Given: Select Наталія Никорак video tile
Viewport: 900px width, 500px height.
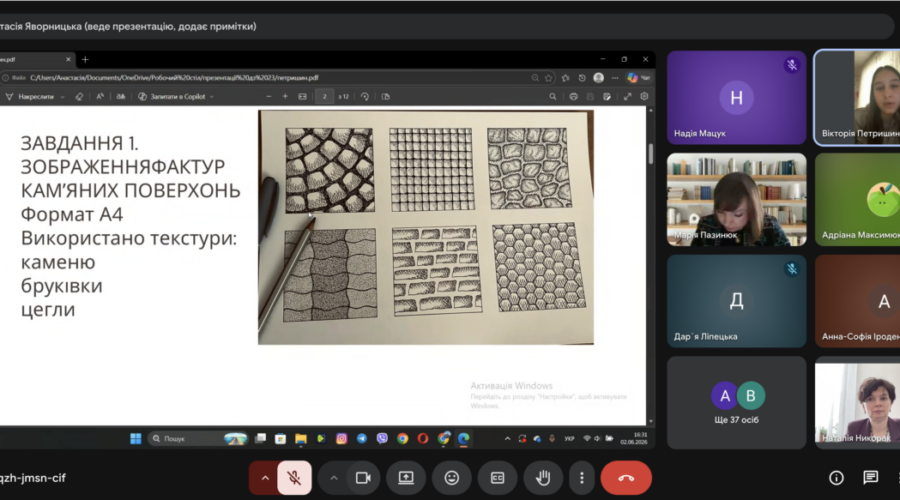Looking at the screenshot, I should coord(858,402).
